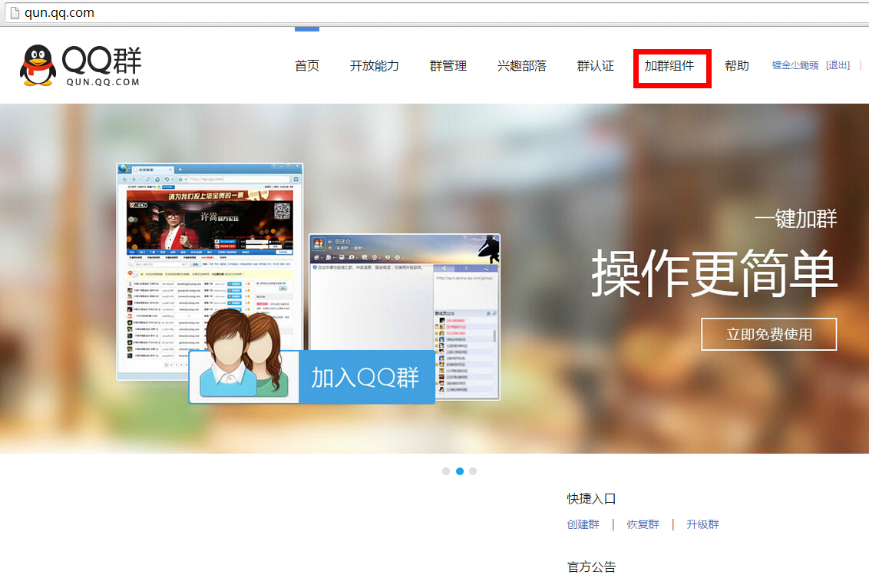Click the QQ penguin logo
869x588 pixels.
[38, 65]
